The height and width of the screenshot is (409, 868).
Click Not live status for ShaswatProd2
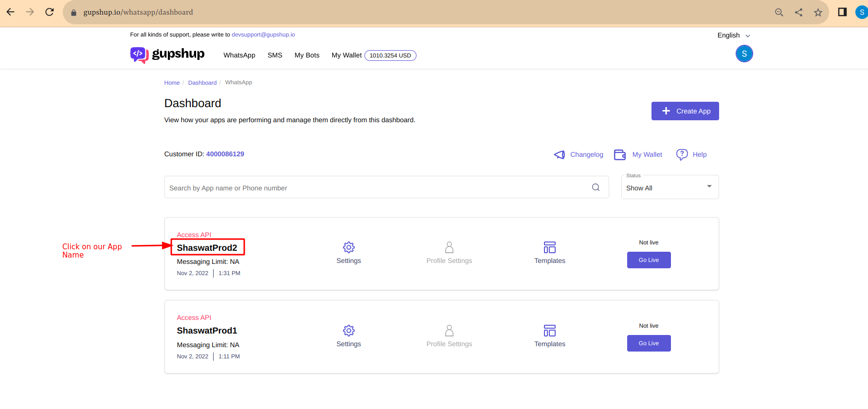point(649,242)
